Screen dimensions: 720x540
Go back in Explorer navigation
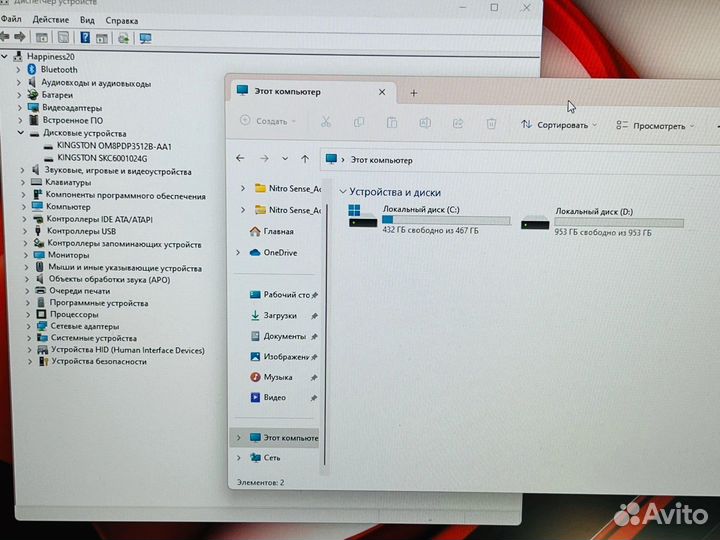(x=240, y=158)
